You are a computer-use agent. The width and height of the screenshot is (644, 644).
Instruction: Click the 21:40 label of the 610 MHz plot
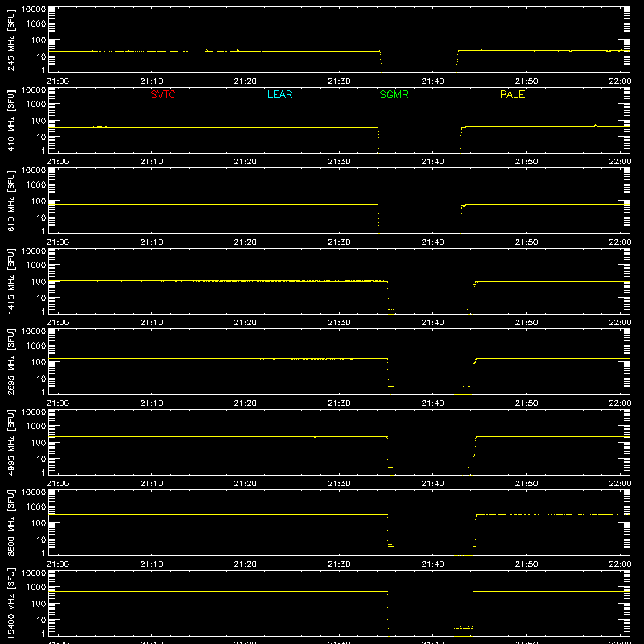pos(432,242)
